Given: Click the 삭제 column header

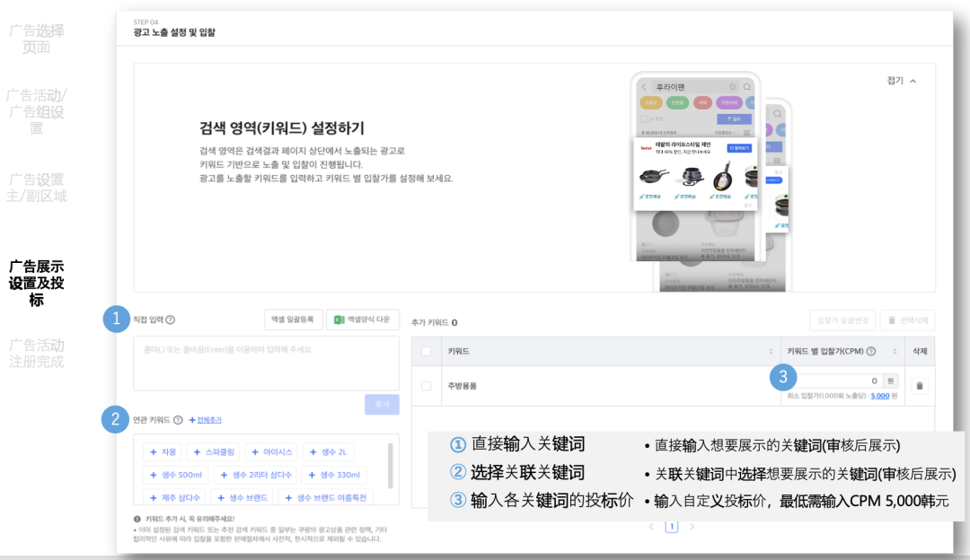Looking at the screenshot, I should click(920, 351).
